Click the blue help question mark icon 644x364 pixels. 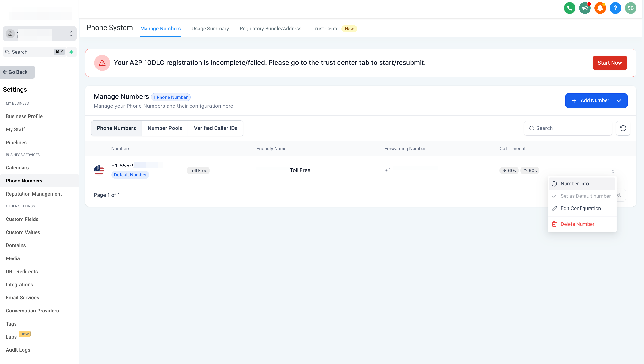(615, 8)
